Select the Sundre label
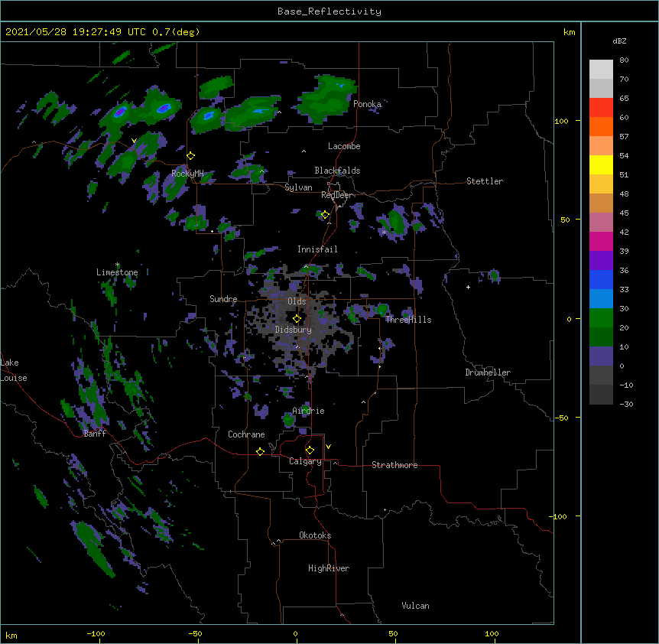 [x=223, y=299]
